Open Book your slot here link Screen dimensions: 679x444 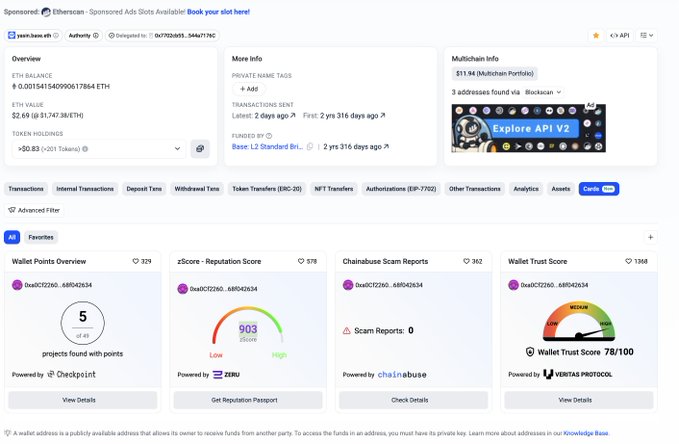[x=218, y=12]
